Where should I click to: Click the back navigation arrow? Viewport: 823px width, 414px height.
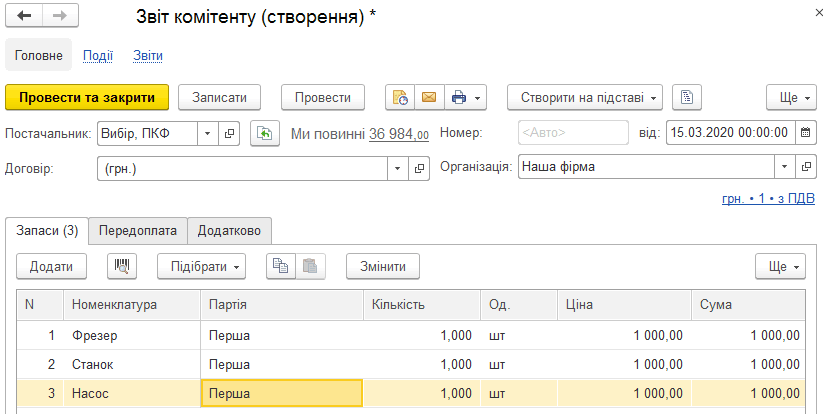(x=24, y=16)
